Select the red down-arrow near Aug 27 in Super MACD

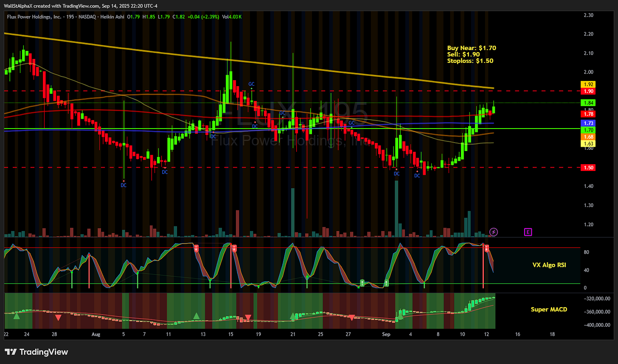tap(351, 317)
